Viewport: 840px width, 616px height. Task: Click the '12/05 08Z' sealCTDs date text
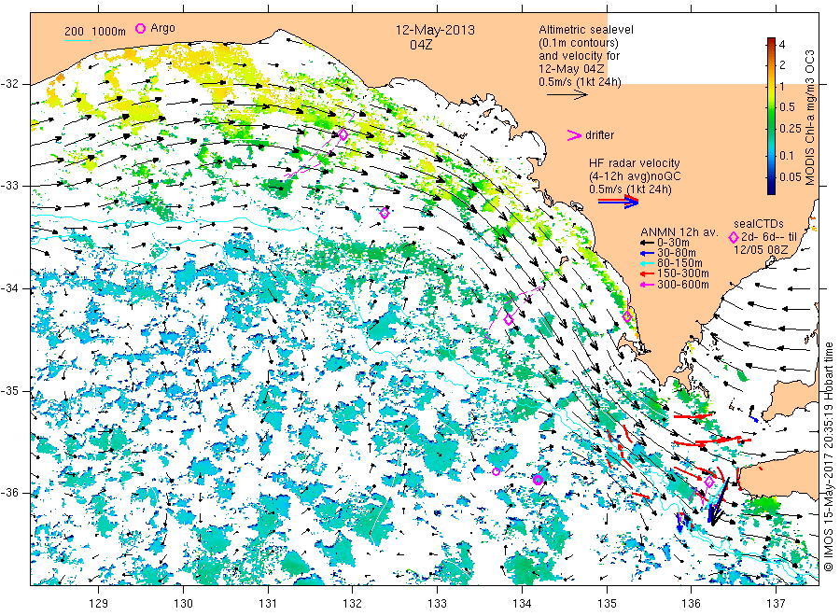pyautogui.click(x=761, y=249)
